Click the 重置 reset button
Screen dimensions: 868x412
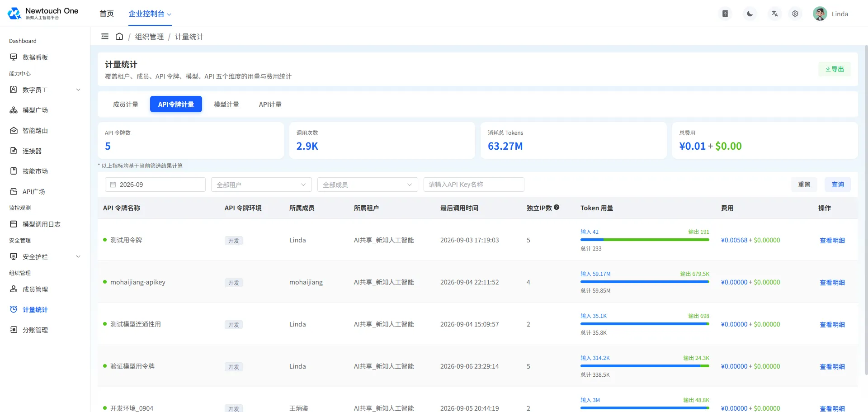pos(804,185)
